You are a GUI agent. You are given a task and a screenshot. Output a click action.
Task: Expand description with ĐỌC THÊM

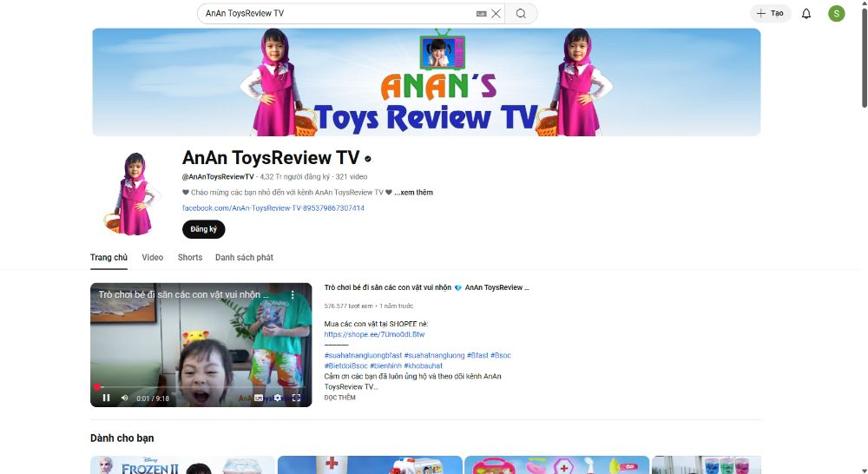click(340, 398)
